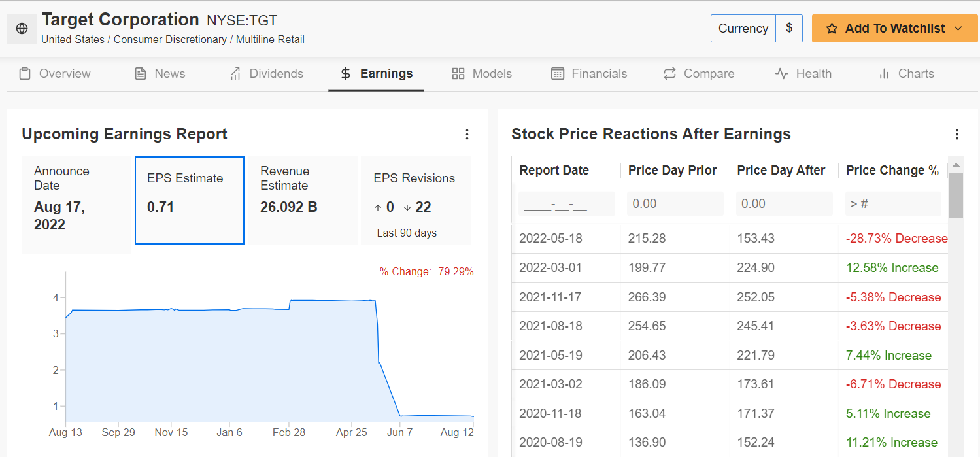Open the Models tab
The height and width of the screenshot is (457, 980).
482,74
